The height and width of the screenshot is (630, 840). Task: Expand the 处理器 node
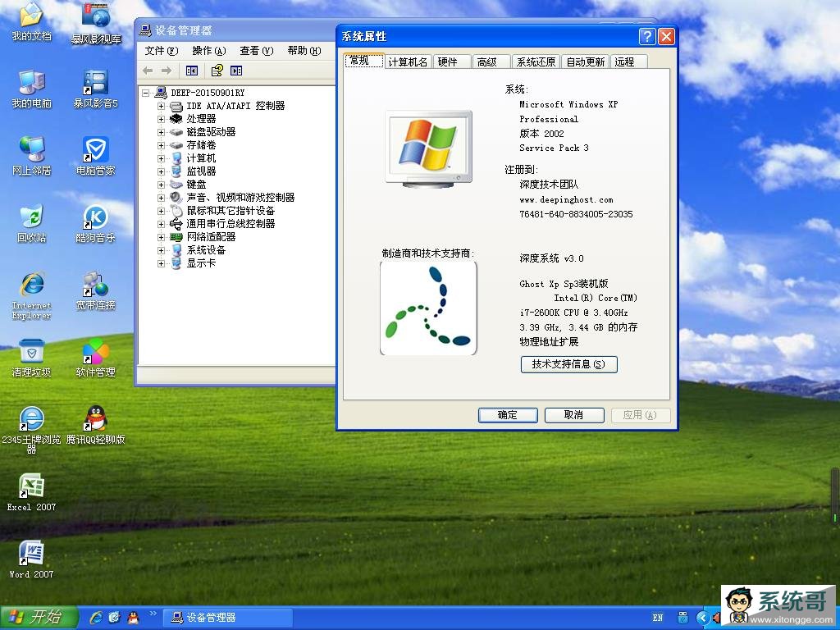[161, 119]
